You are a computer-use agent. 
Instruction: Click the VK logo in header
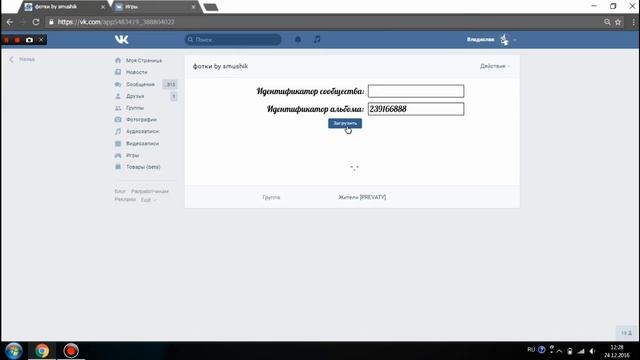122,40
